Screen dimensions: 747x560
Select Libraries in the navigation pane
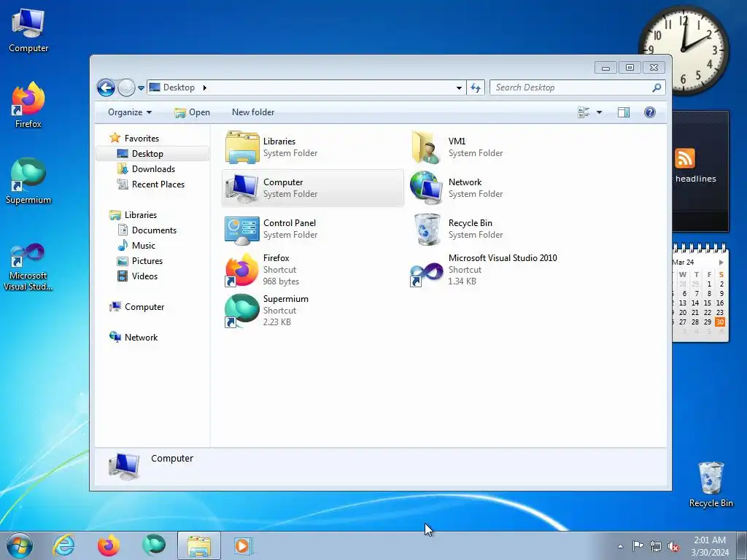coord(141,215)
